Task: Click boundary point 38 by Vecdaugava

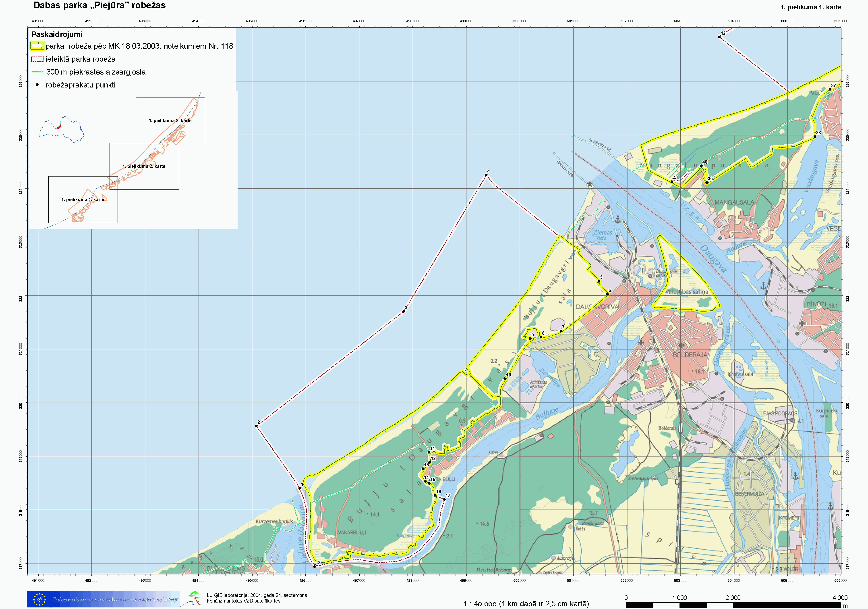Action: click(815, 137)
